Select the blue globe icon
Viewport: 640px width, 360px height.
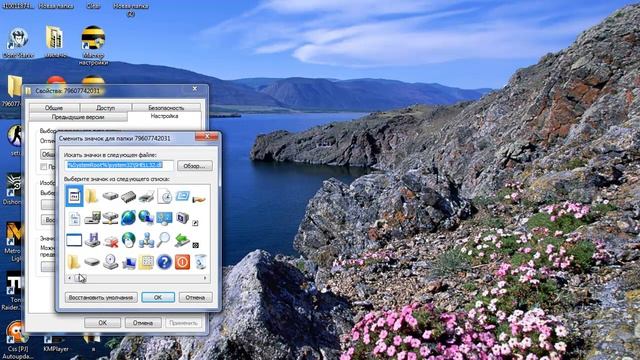[128, 218]
